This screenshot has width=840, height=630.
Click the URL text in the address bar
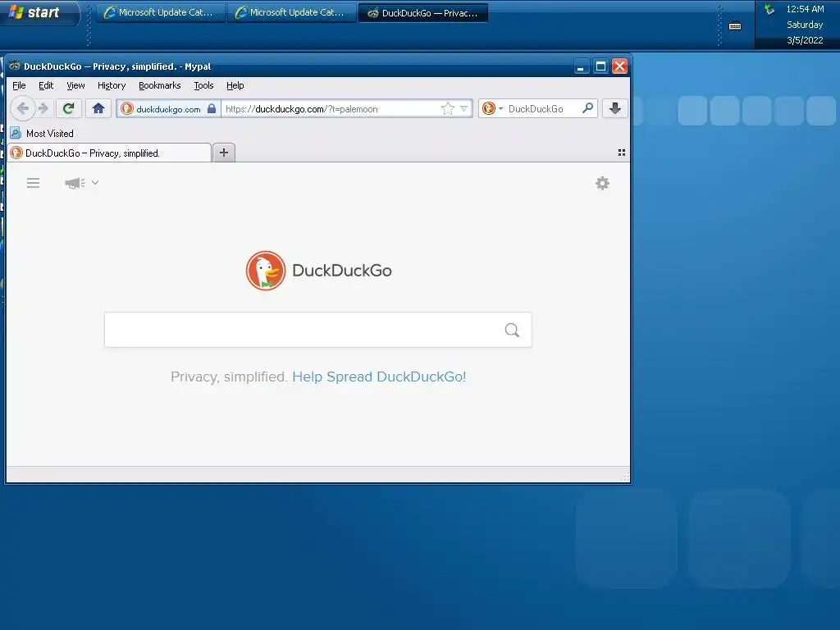(x=302, y=109)
